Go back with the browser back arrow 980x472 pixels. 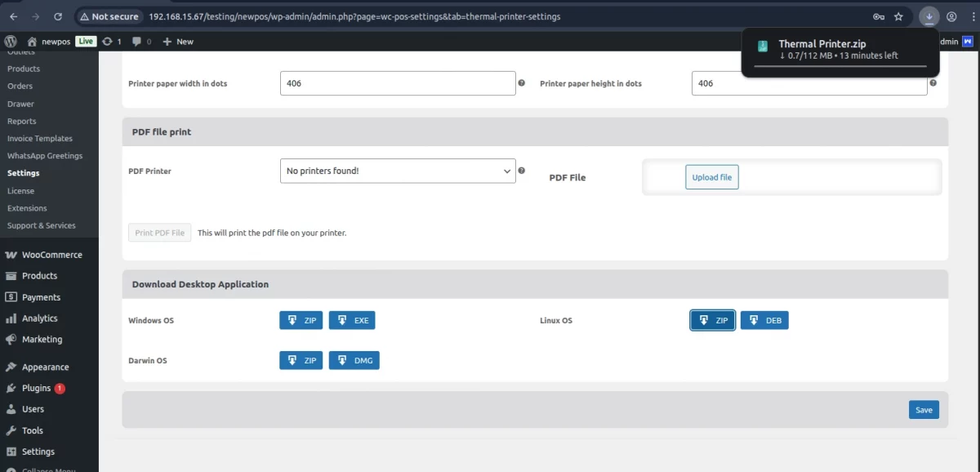click(x=13, y=16)
